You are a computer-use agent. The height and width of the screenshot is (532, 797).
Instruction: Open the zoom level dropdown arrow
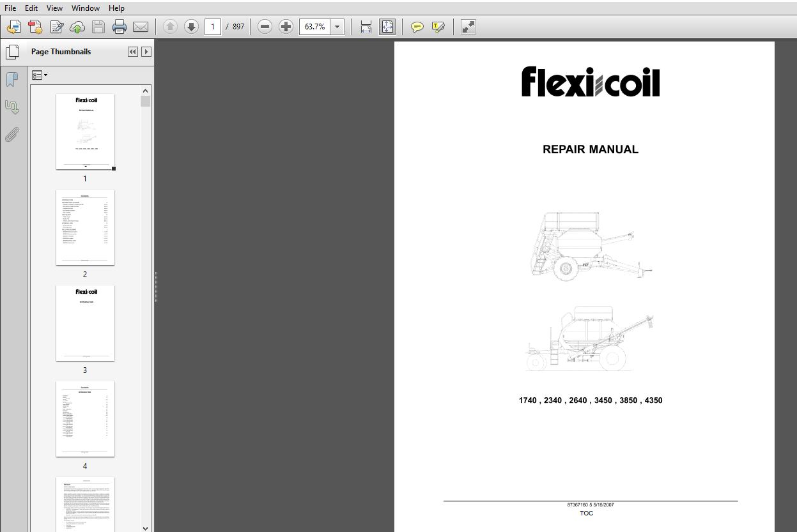[337, 27]
